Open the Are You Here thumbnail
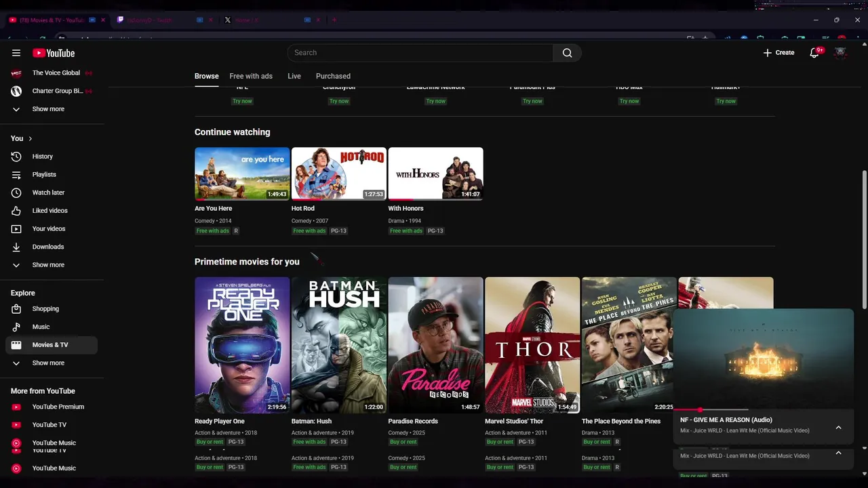Image resolution: width=868 pixels, height=488 pixels. [242, 174]
